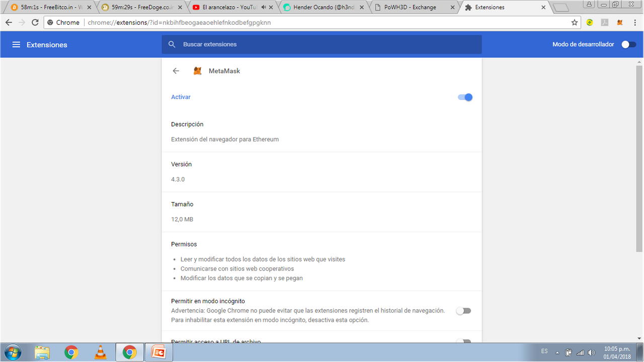Click the Buscar extensiones search field
Screen dimensions: 644x362
coord(321,44)
